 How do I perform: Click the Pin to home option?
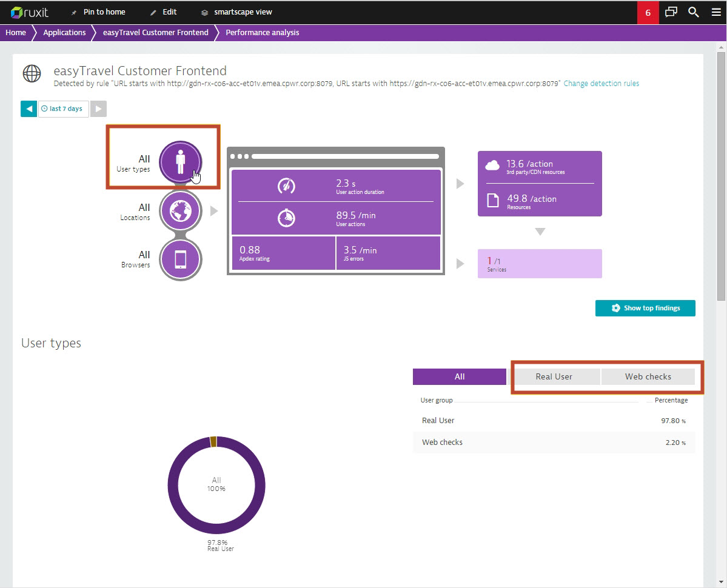(x=98, y=12)
